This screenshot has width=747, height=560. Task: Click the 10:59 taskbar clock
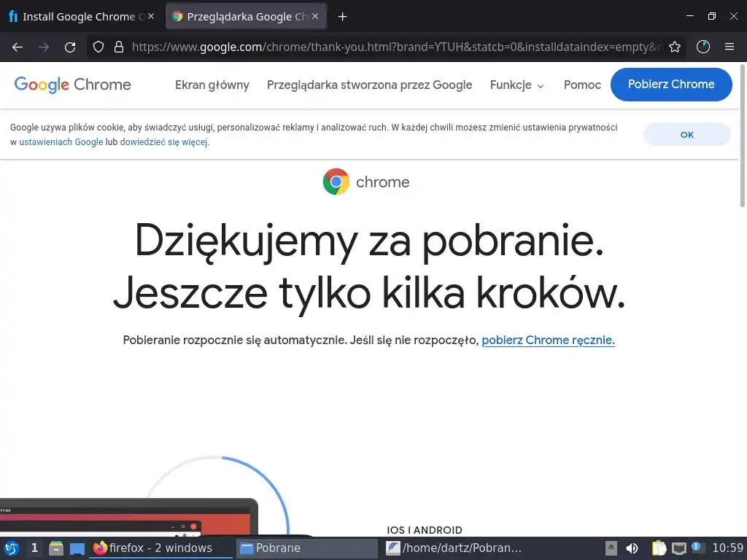point(727,548)
